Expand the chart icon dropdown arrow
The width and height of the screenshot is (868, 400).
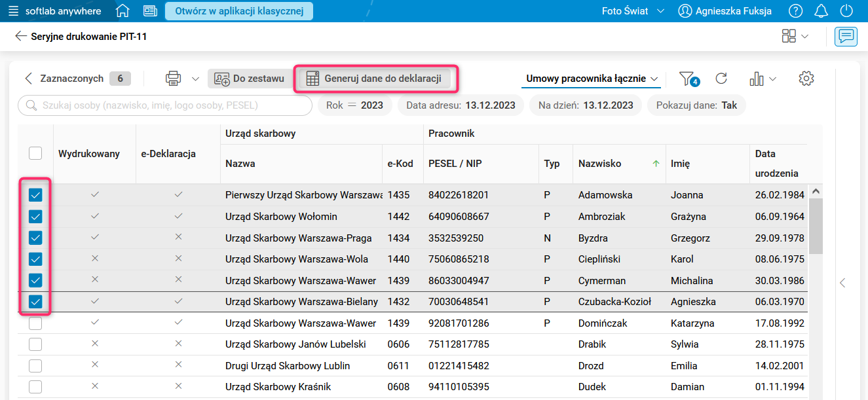[x=772, y=79]
